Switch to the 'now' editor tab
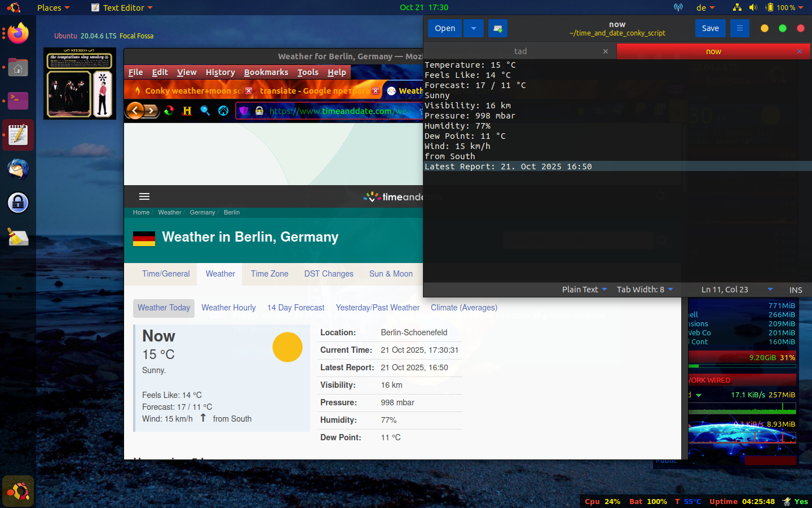812x508 pixels. pos(713,51)
